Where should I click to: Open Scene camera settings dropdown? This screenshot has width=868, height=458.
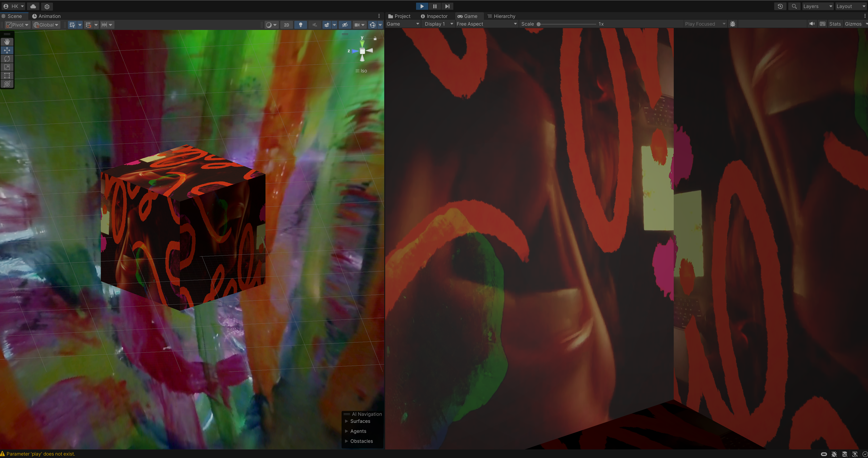coord(359,25)
